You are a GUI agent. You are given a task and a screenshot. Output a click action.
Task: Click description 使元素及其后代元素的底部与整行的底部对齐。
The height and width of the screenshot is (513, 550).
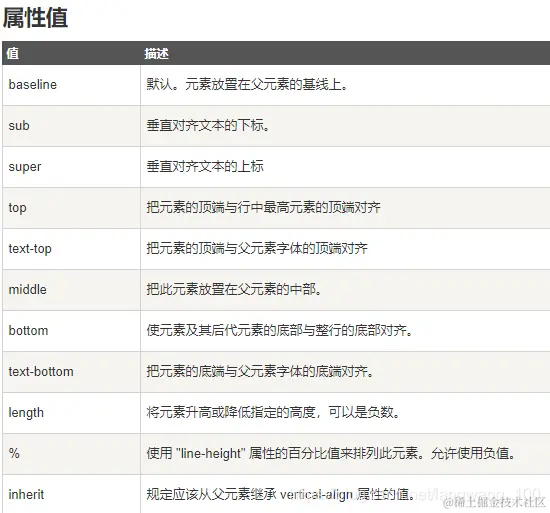point(280,331)
